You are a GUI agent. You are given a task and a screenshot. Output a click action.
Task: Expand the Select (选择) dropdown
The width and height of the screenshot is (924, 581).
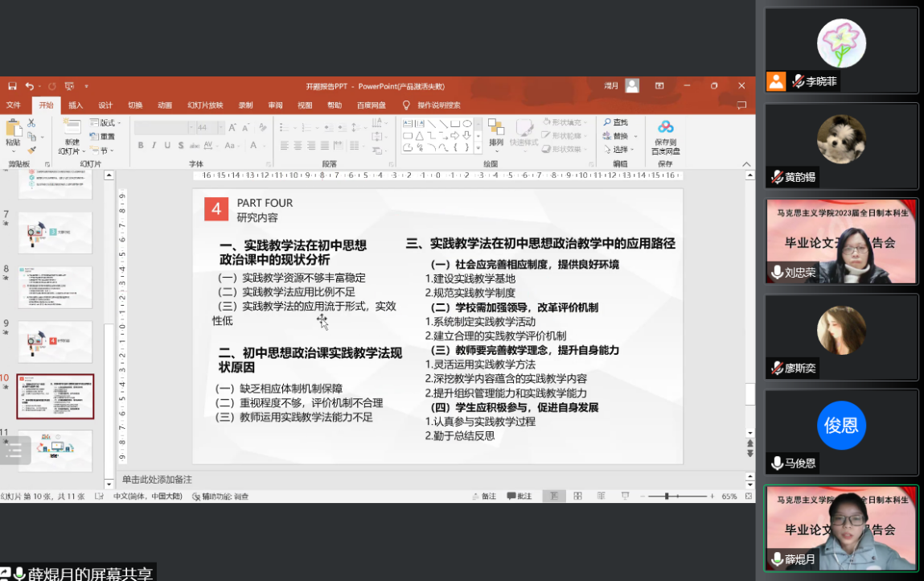[621, 150]
